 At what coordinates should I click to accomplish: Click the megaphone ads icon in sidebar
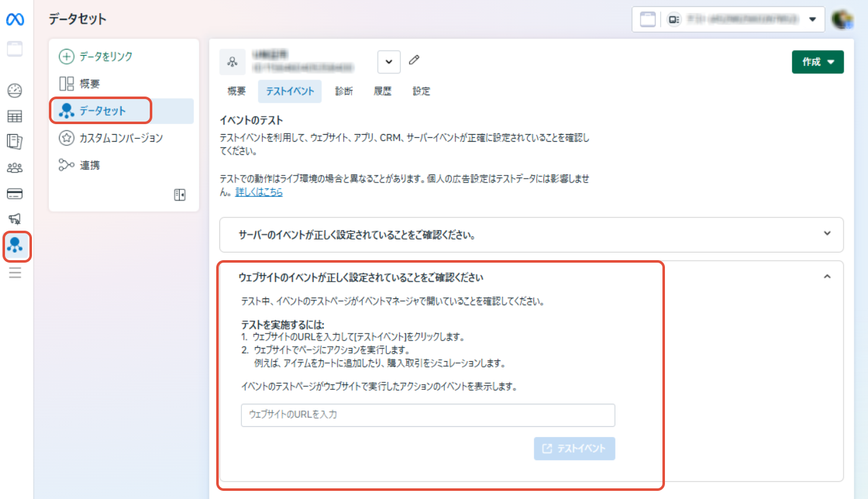pyautogui.click(x=15, y=218)
